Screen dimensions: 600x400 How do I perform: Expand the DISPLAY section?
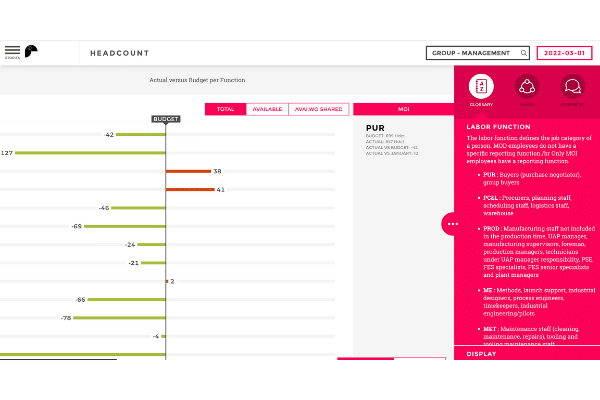click(527, 353)
